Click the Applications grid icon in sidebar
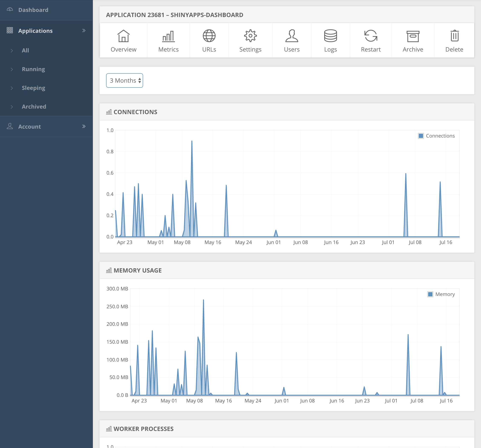Viewport: 481px width, 448px height. tap(10, 30)
